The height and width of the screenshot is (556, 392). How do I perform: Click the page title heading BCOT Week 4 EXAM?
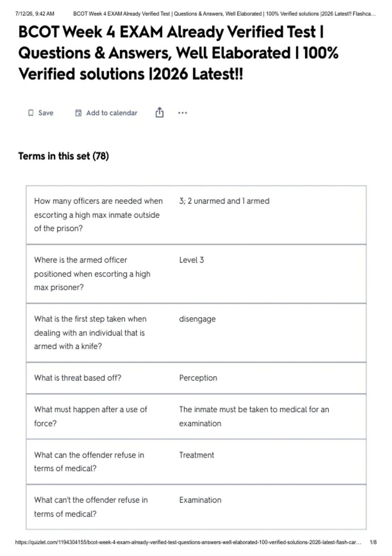(x=178, y=53)
